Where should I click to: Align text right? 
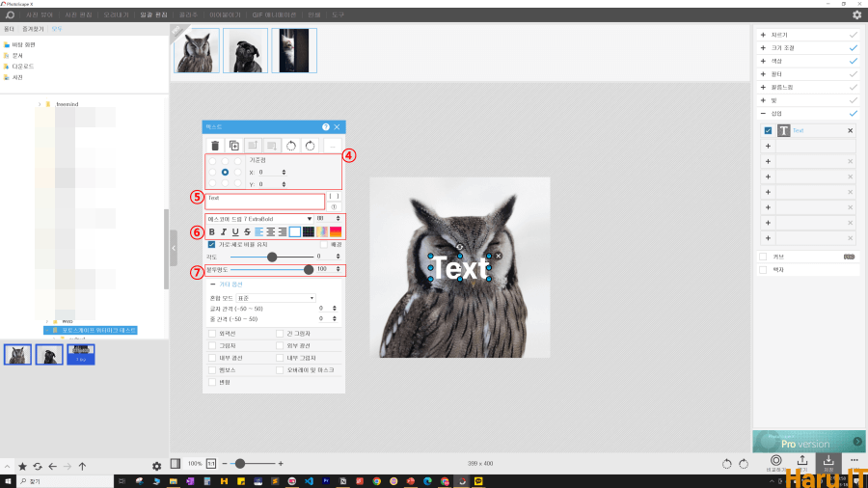click(283, 231)
